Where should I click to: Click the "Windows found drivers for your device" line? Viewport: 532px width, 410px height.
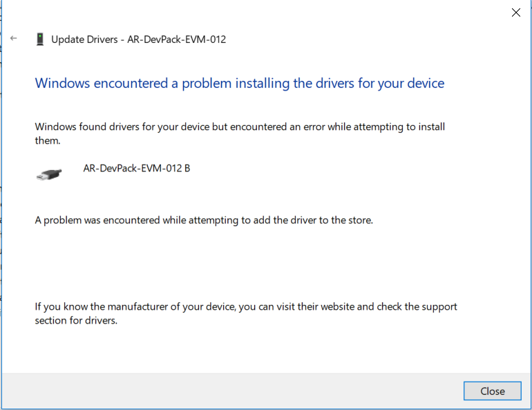tap(240, 127)
